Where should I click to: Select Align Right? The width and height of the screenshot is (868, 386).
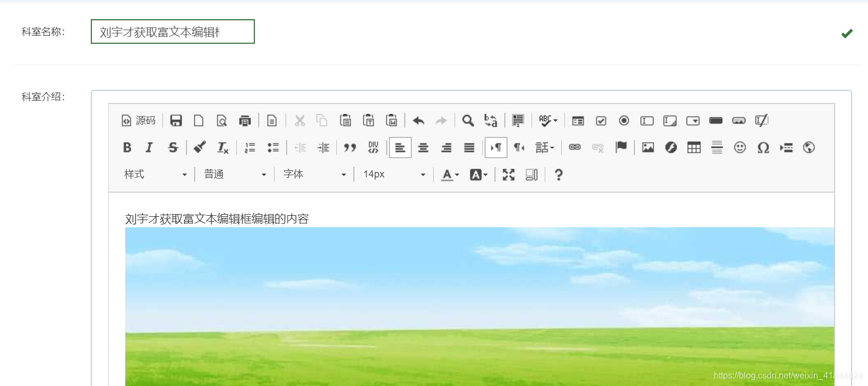click(446, 147)
